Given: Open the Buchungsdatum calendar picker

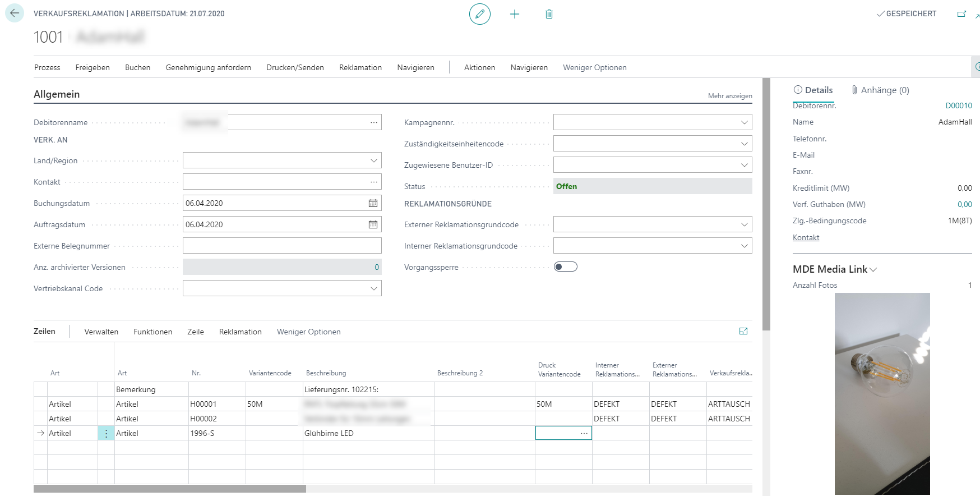Looking at the screenshot, I should pyautogui.click(x=373, y=203).
